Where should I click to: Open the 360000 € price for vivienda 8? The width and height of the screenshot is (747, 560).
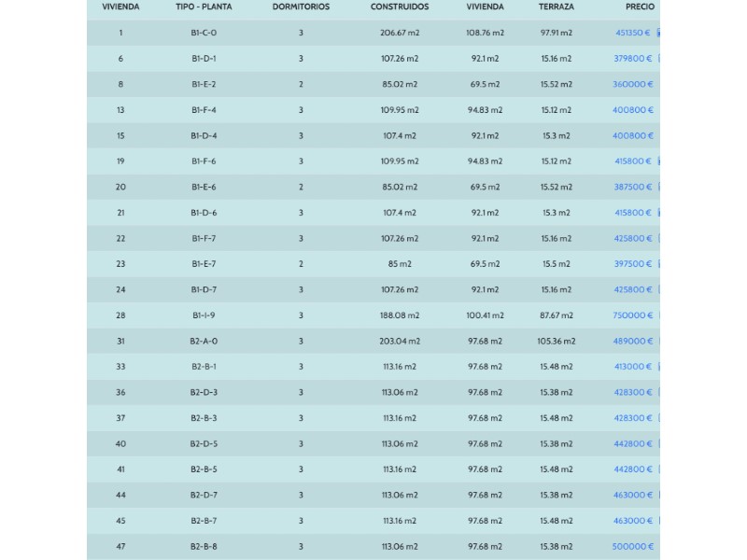pos(632,84)
